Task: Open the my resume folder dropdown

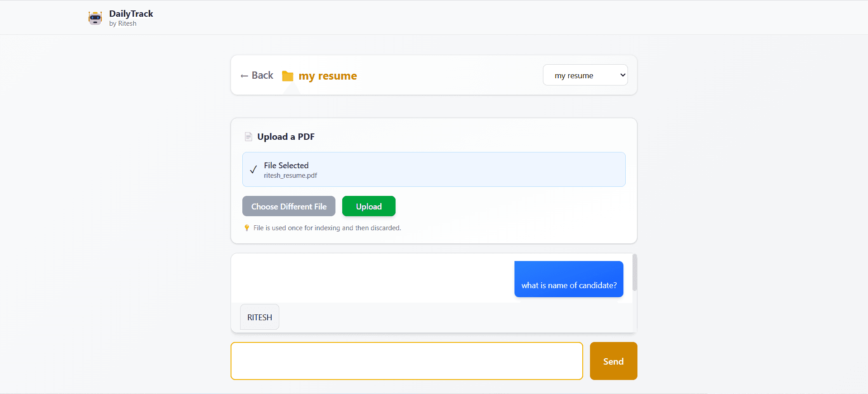Action: [x=585, y=75]
